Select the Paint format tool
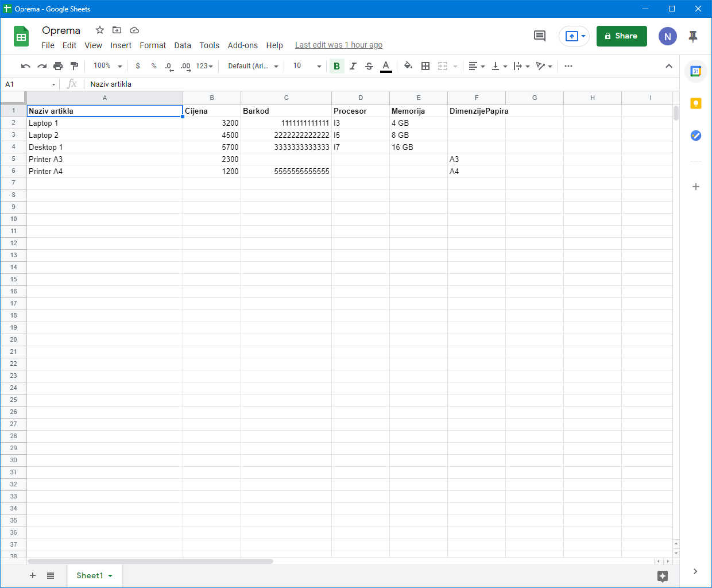This screenshot has height=588, width=712. (x=74, y=66)
